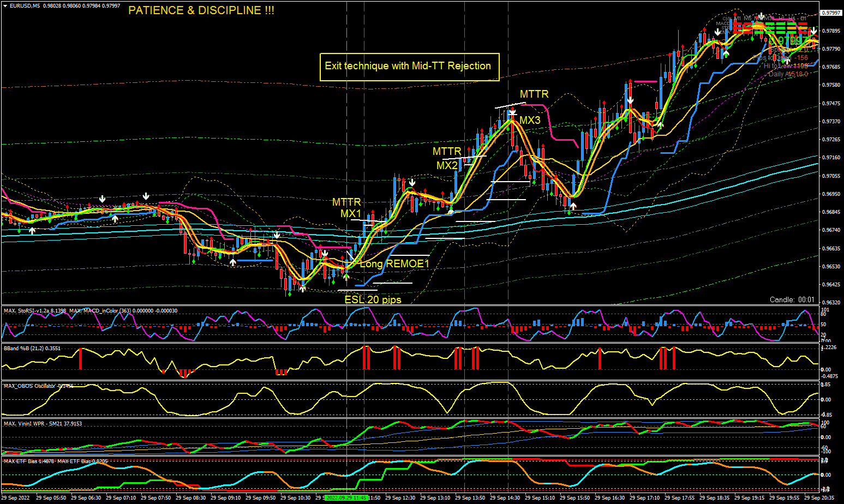Select white down arrow nearest right price axis
The image size is (844, 504).
[813, 31]
